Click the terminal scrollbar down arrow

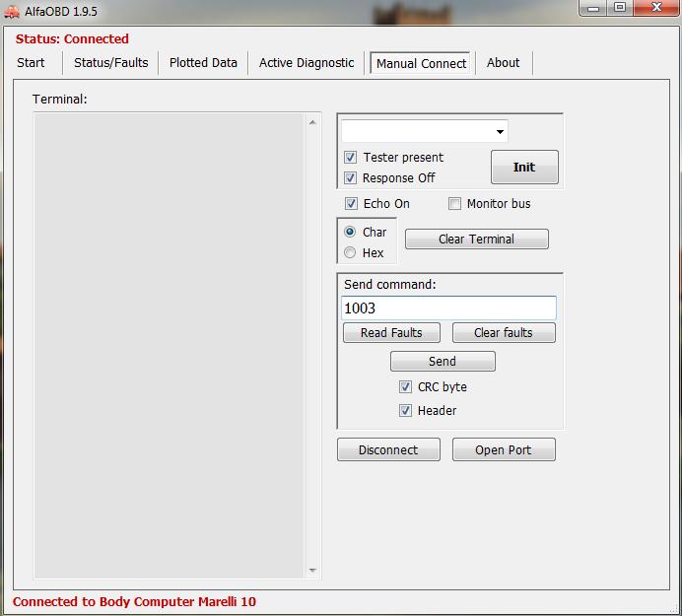(x=312, y=570)
